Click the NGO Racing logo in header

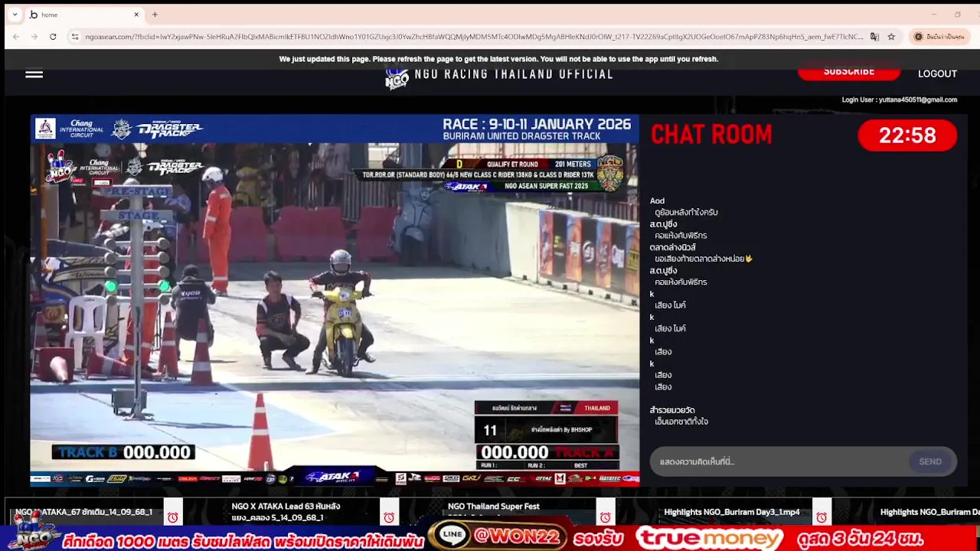(397, 77)
